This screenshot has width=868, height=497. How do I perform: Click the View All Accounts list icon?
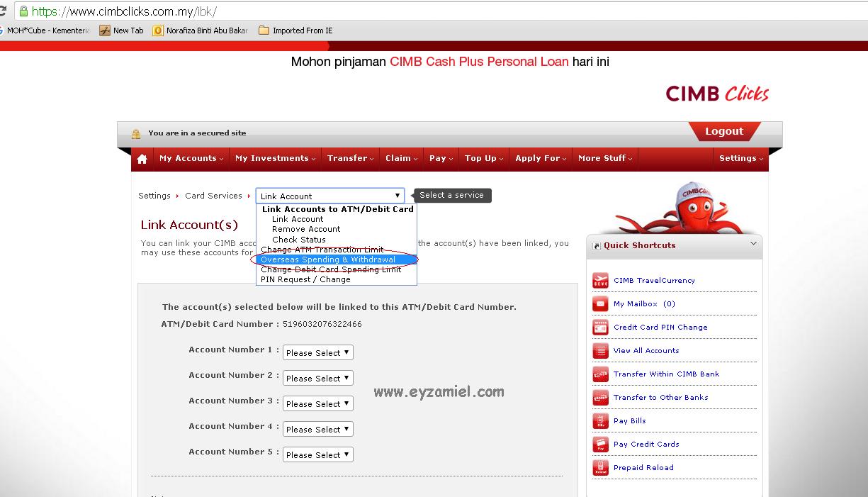(601, 350)
